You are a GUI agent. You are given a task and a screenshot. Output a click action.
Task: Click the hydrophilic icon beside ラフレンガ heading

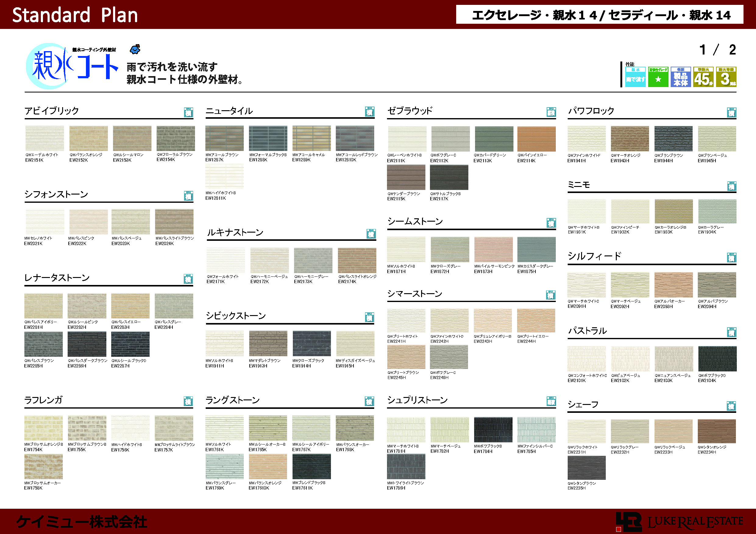click(188, 401)
